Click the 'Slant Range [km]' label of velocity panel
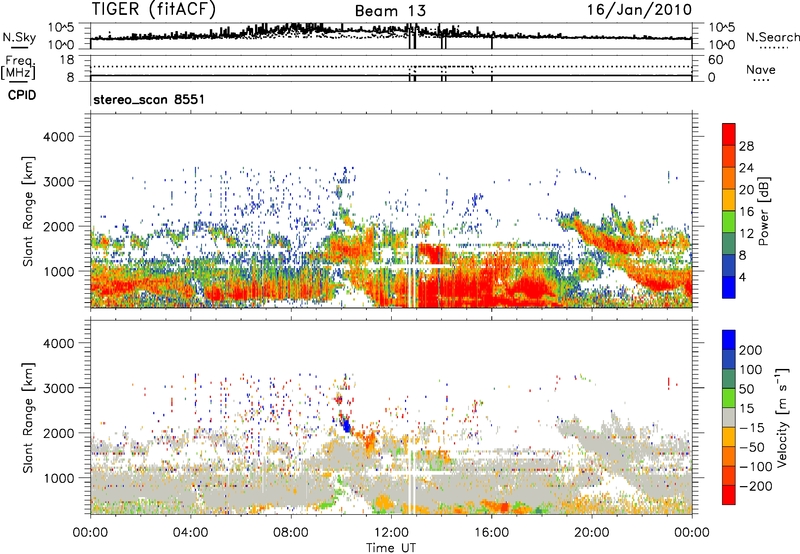800x554 pixels. (28, 418)
